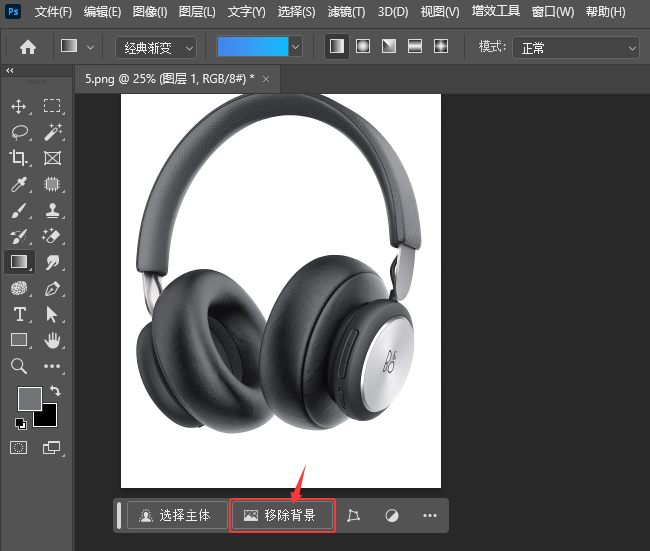The width and height of the screenshot is (650, 551).
Task: Select the Pen tool
Action: click(x=52, y=288)
